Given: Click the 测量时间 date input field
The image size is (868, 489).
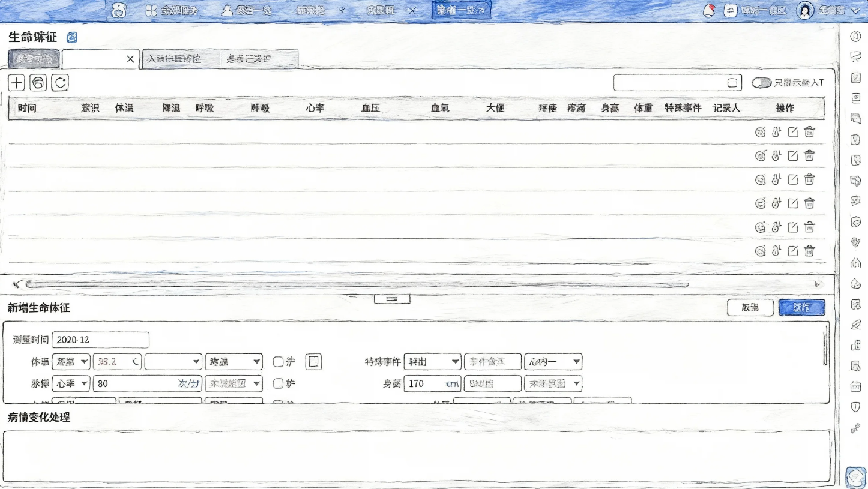Looking at the screenshot, I should click(100, 340).
